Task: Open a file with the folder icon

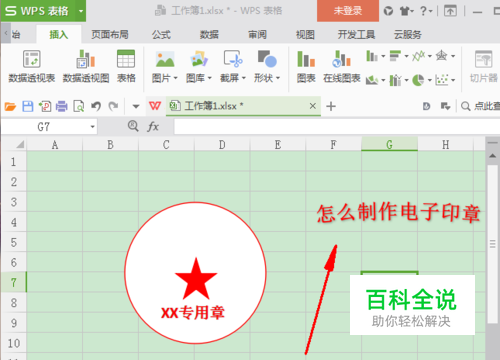Action: 10,107
